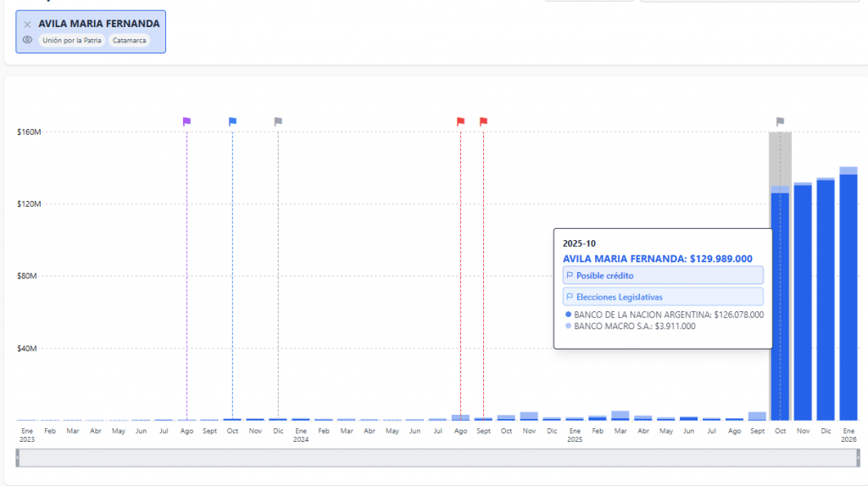
Task: Click the Unión por la Patria tag
Action: 71,40
